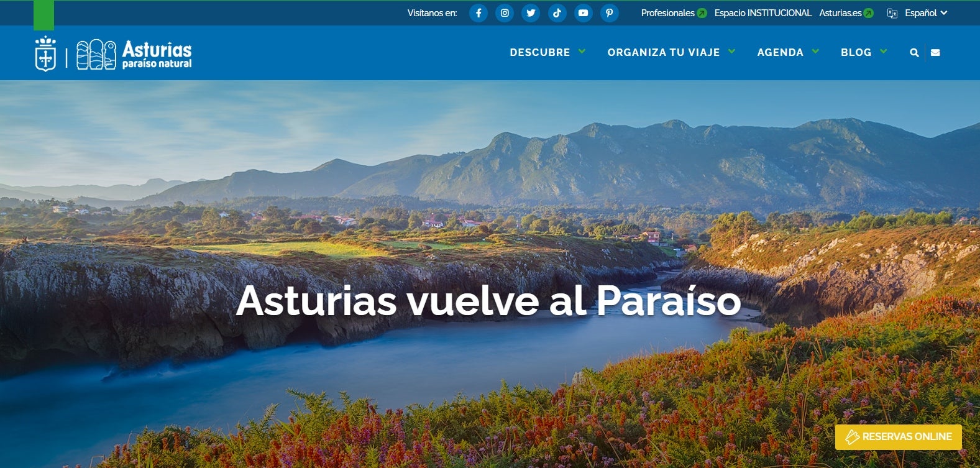The height and width of the screenshot is (468, 980).
Task: Follow the Profesionales link
Action: pos(667,13)
